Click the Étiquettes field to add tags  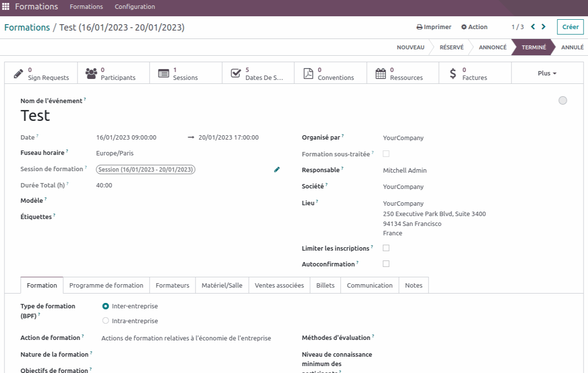123,216
